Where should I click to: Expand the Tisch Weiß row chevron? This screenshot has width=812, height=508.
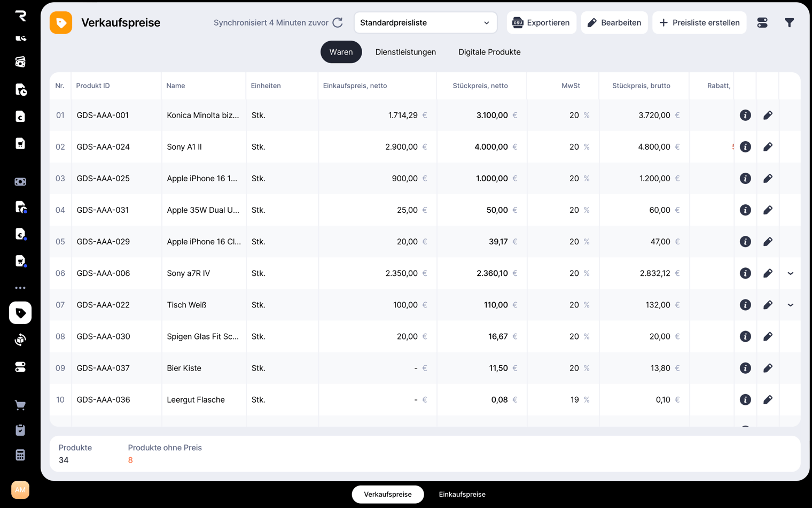[x=790, y=305]
